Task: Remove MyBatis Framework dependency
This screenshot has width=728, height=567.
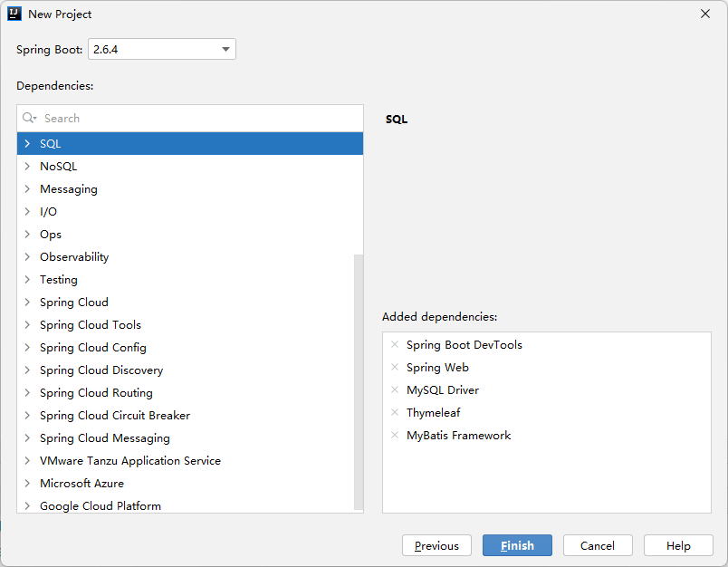Action: click(395, 435)
